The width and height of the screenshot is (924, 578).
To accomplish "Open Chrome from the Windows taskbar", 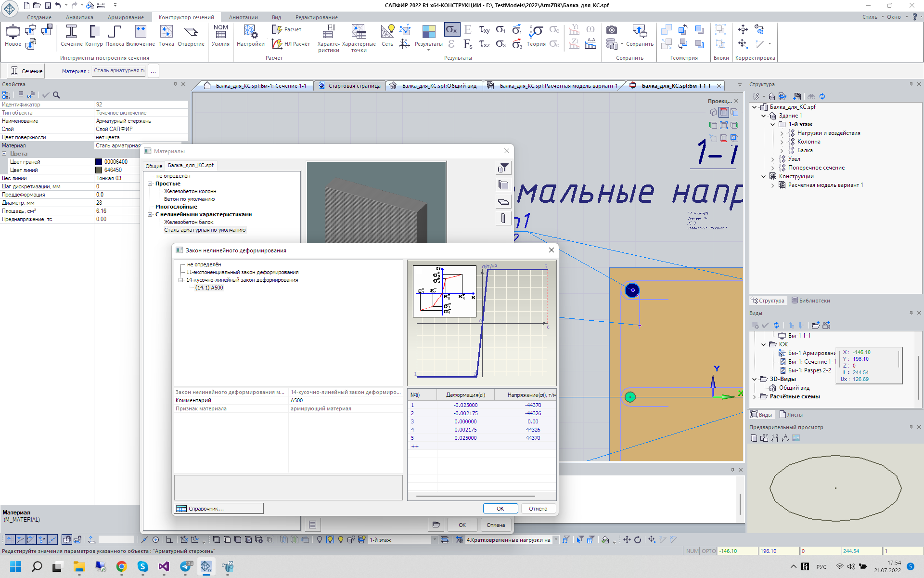I will click(121, 566).
